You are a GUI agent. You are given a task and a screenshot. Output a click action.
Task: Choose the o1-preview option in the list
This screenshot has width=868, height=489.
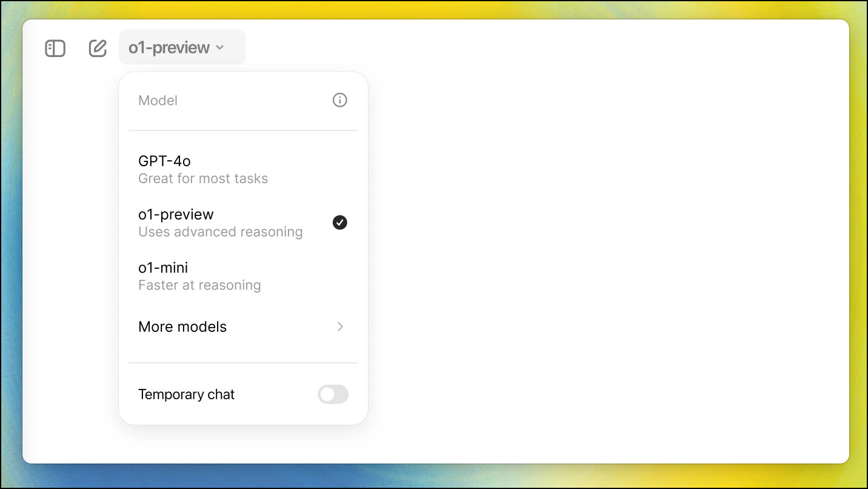(243, 223)
